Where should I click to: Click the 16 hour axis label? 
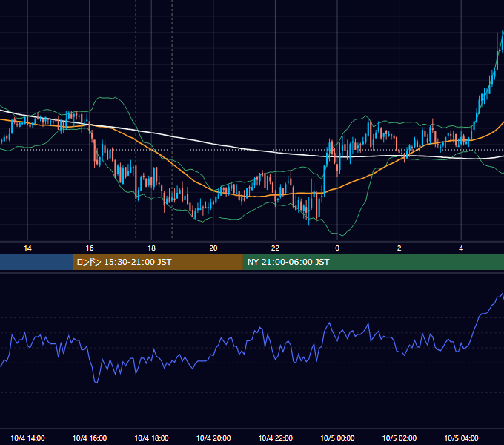click(90, 248)
